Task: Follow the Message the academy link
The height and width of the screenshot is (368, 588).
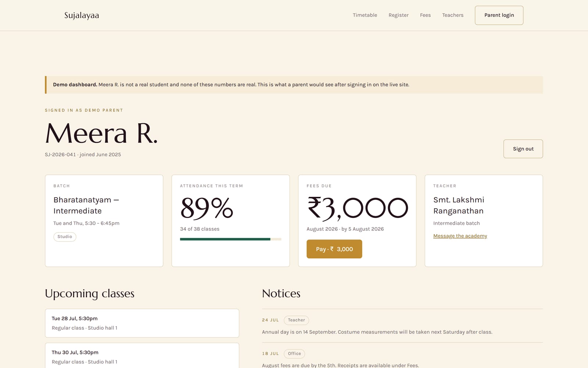Action: [x=460, y=236]
